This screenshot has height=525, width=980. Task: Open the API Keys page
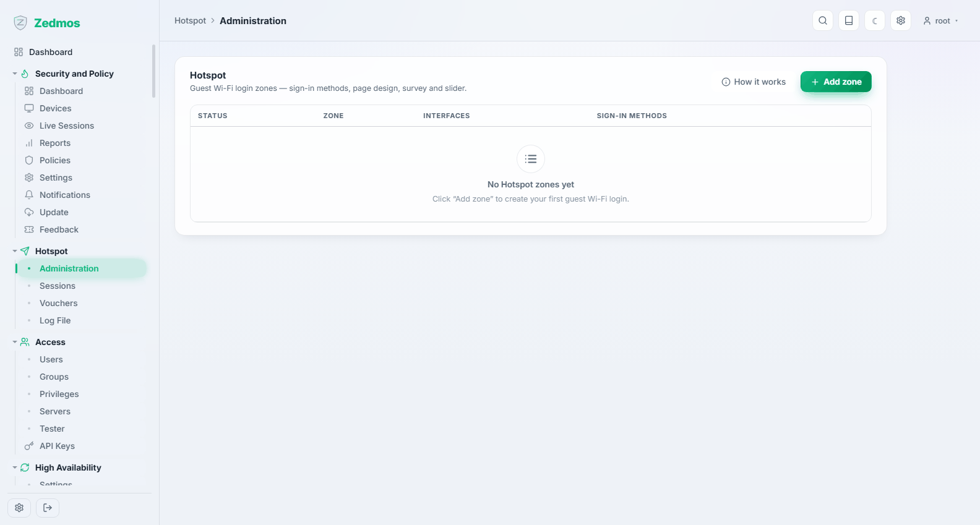(82, 446)
